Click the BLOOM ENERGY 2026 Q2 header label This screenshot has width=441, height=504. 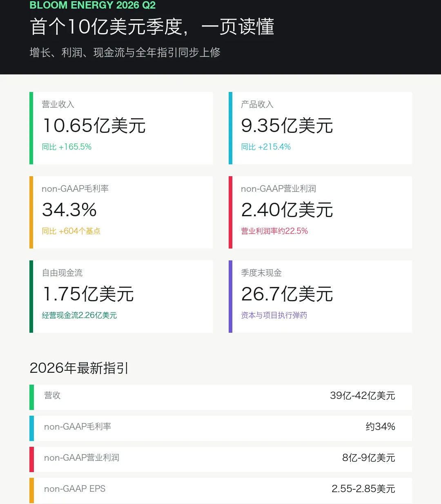[93, 5]
